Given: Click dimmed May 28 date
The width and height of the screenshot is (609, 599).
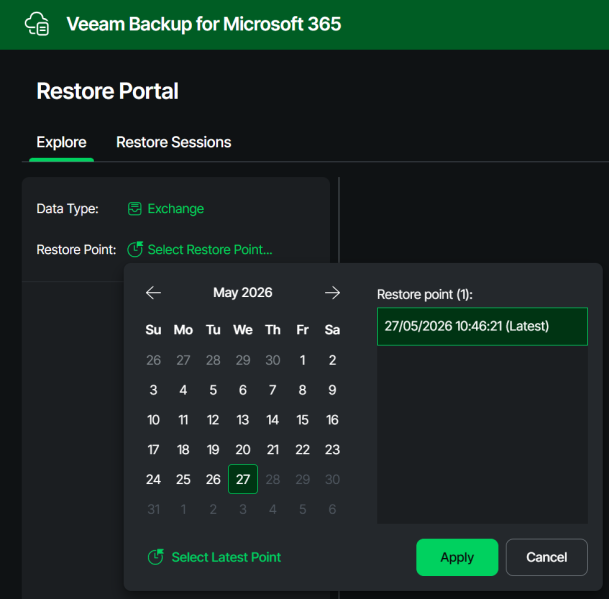Looking at the screenshot, I should click(273, 479).
